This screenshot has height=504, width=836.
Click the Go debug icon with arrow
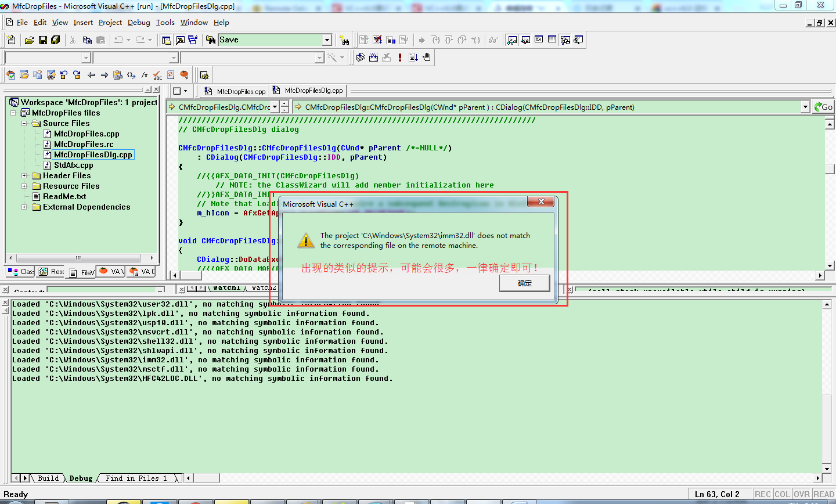tap(413, 57)
